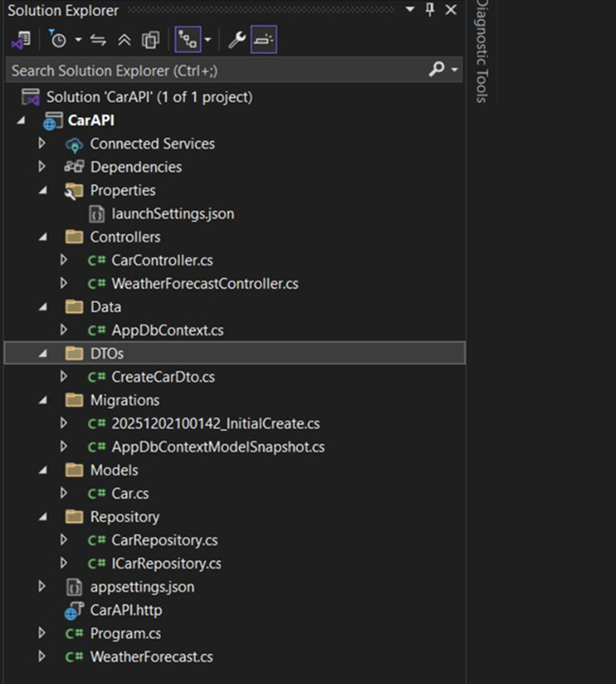Open the Diagnostic Tools side tab
The width and height of the screenshot is (616, 684).
pos(481,52)
